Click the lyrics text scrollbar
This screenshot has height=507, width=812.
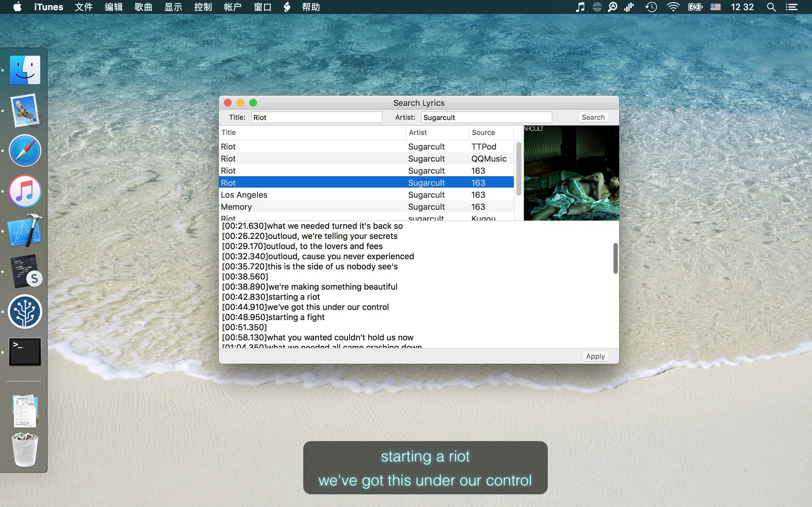coord(615,259)
